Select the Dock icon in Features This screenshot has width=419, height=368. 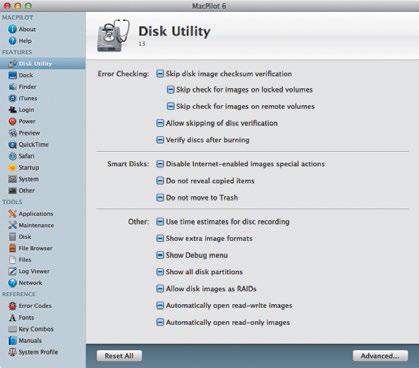[12, 75]
